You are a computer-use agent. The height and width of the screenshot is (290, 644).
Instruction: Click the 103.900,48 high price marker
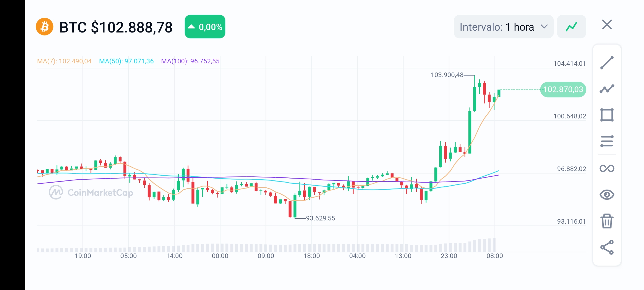coord(446,75)
